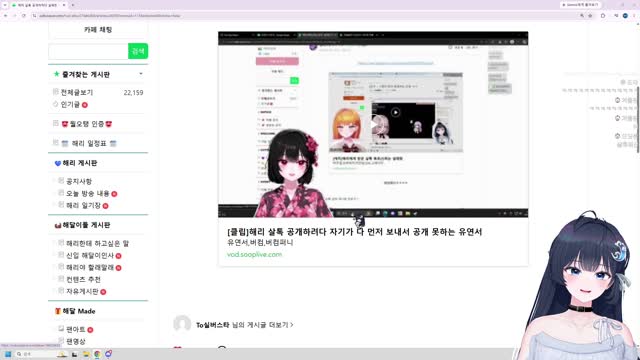Click the board icon beside 팬아트
The width and height of the screenshot is (640, 360).
pyautogui.click(x=61, y=329)
